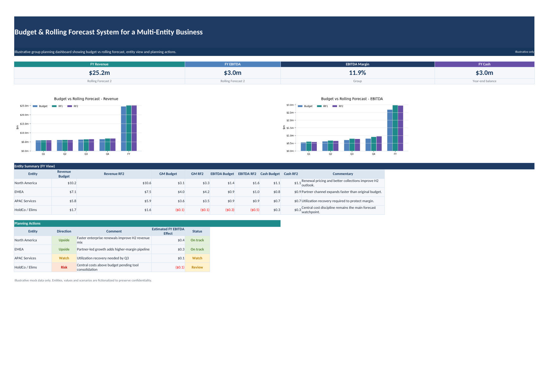Click the 'Status' column header
554x392 pixels.
pos(197,232)
